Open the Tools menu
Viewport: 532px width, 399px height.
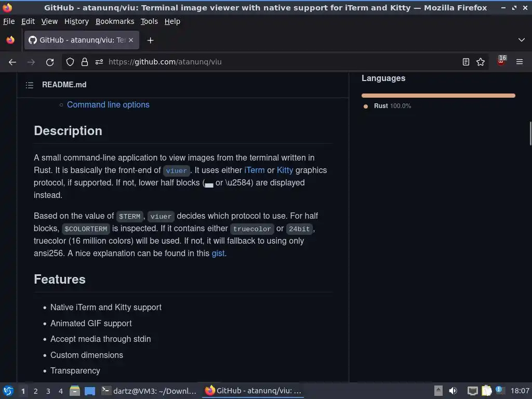[x=149, y=21]
